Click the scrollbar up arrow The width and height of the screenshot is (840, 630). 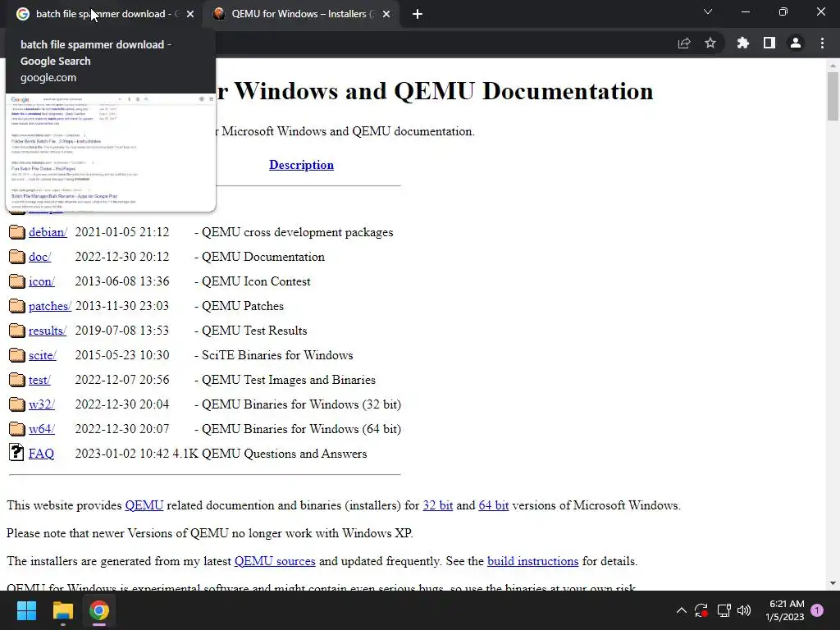click(x=833, y=66)
